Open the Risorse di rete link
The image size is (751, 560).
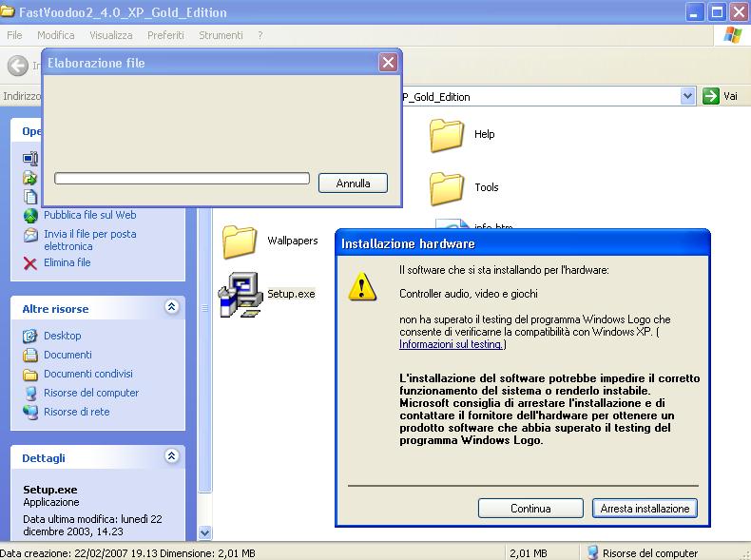pos(77,412)
